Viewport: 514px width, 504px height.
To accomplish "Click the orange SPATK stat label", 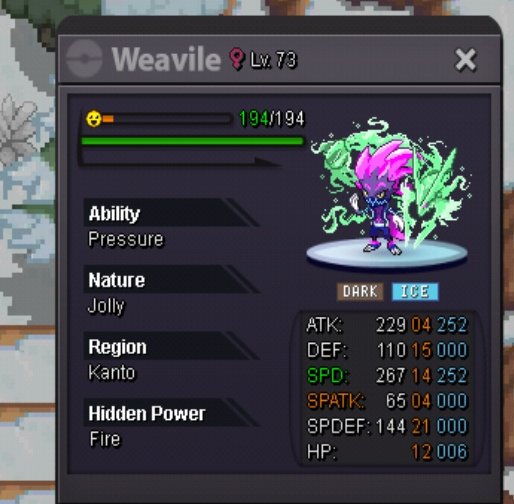I will 336,401.
